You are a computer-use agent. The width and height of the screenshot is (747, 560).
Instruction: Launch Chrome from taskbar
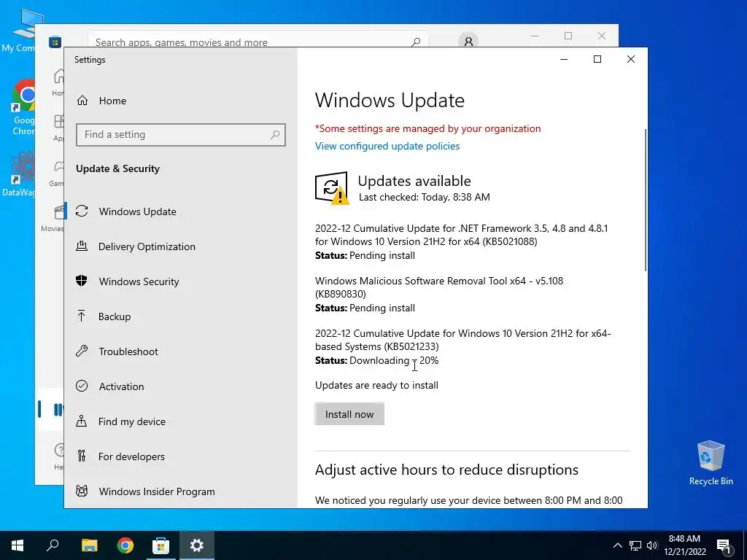tap(125, 545)
